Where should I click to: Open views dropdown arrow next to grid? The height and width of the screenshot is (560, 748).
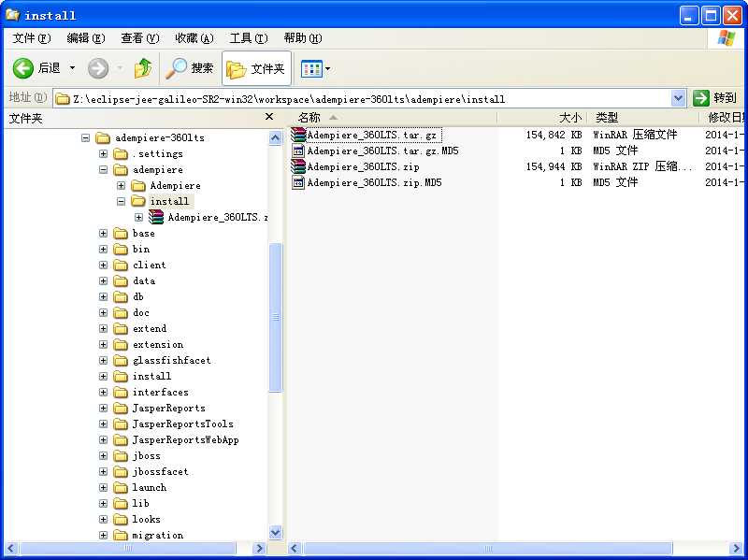pos(328,68)
